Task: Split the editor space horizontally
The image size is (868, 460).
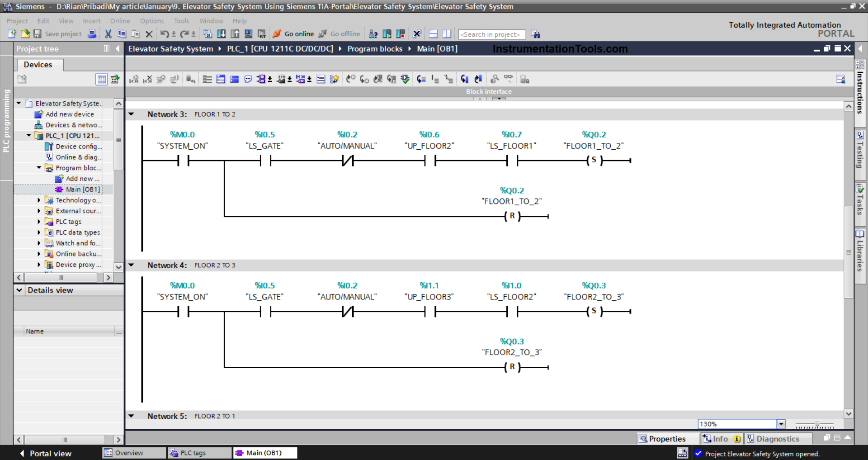Action: [x=433, y=34]
